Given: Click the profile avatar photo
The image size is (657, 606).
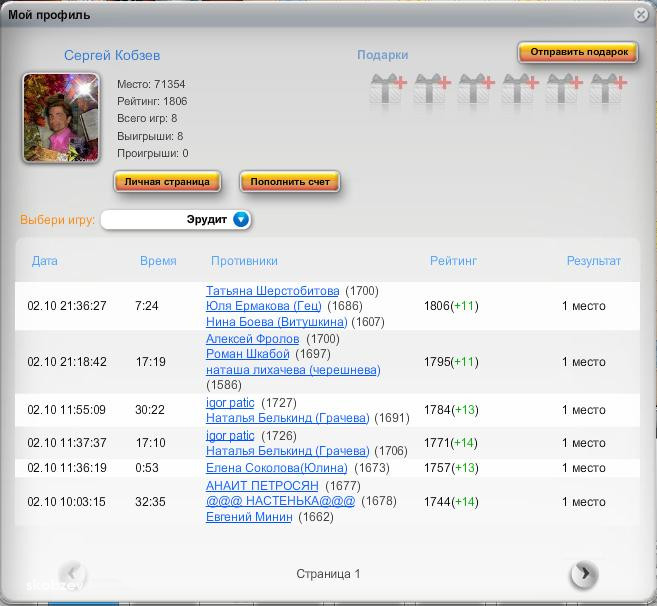Looking at the screenshot, I should pos(61,117).
